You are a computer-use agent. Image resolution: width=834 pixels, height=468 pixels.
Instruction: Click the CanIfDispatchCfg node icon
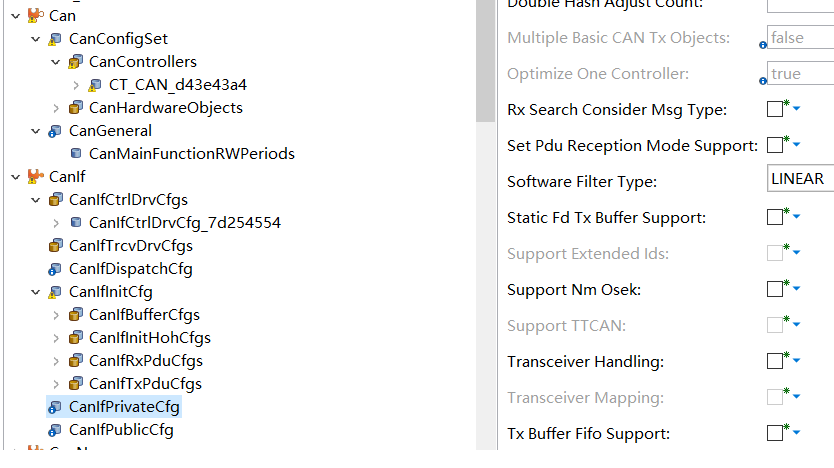click(x=55, y=269)
